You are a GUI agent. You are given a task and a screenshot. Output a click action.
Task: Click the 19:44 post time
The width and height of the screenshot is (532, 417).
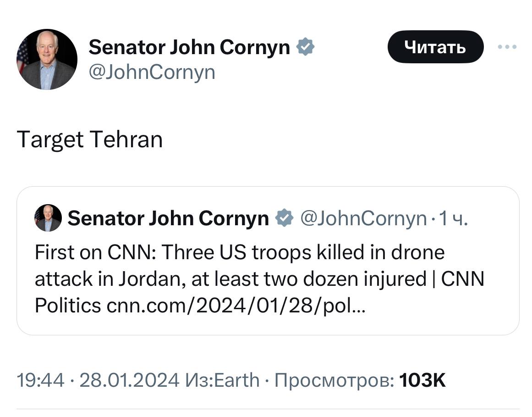pos(40,380)
